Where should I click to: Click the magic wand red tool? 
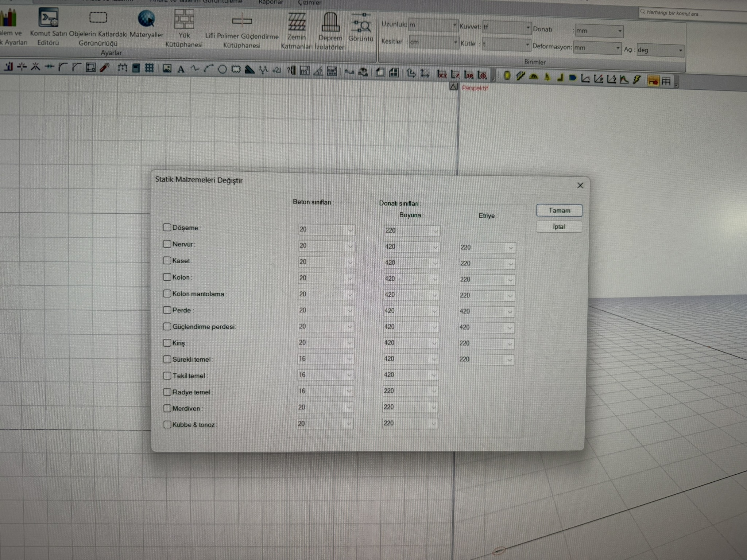(105, 67)
